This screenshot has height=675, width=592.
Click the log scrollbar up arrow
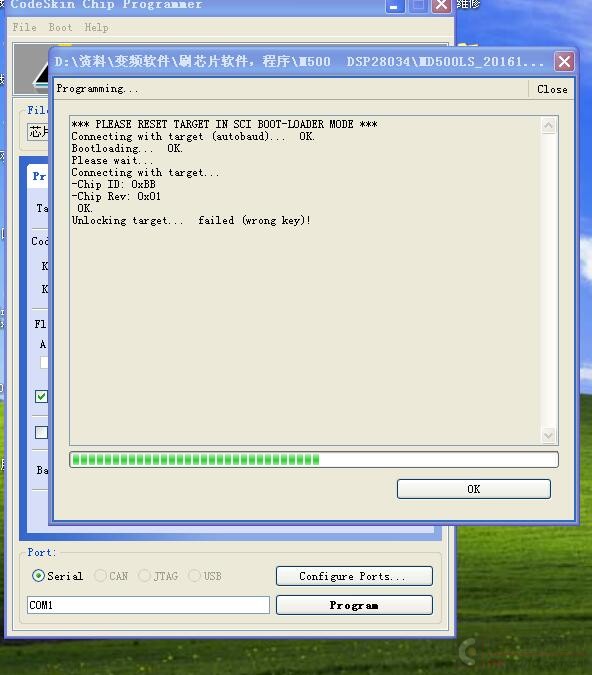point(549,126)
